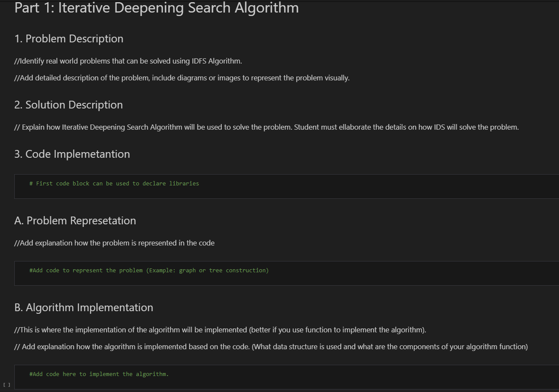Click the 'Add detailed description of the problem' line

click(x=182, y=78)
